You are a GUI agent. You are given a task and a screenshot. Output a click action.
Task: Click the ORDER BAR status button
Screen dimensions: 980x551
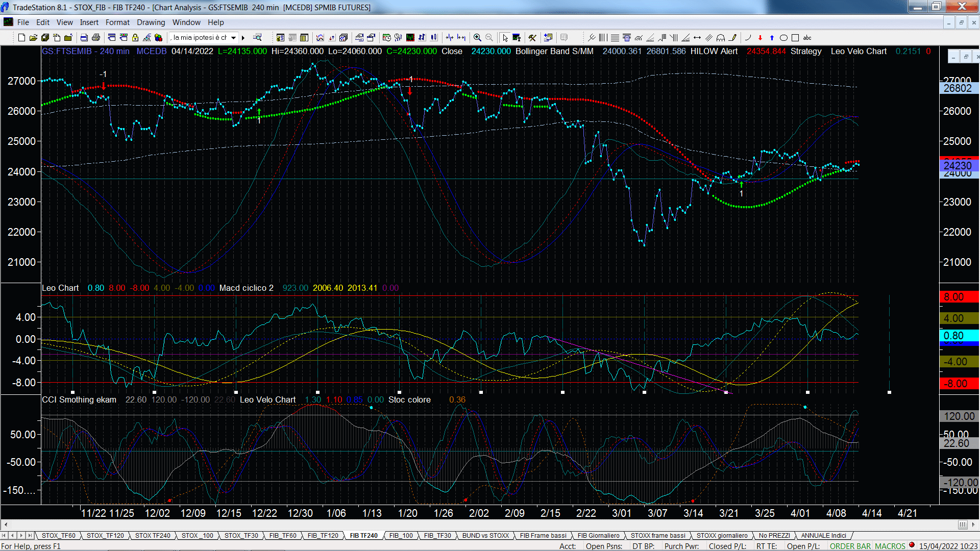850,546
